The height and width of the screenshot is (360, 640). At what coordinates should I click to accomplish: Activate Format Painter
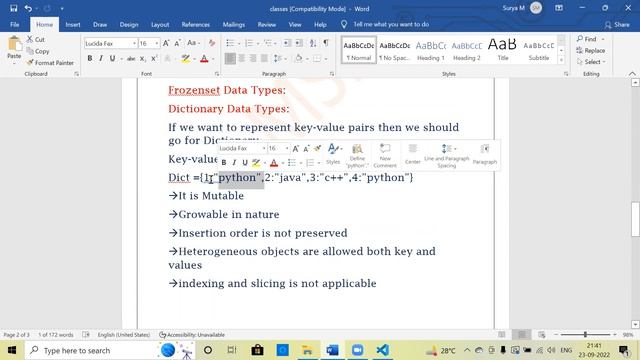(50, 62)
